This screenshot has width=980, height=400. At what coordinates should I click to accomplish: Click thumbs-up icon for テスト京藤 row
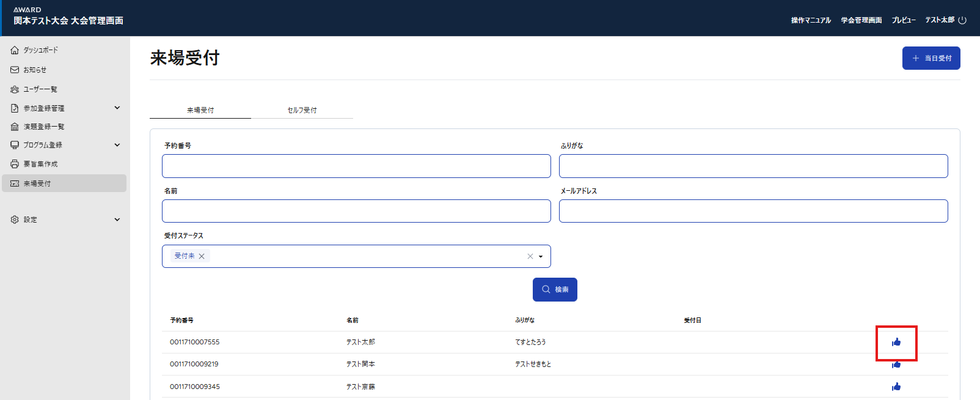(896, 387)
